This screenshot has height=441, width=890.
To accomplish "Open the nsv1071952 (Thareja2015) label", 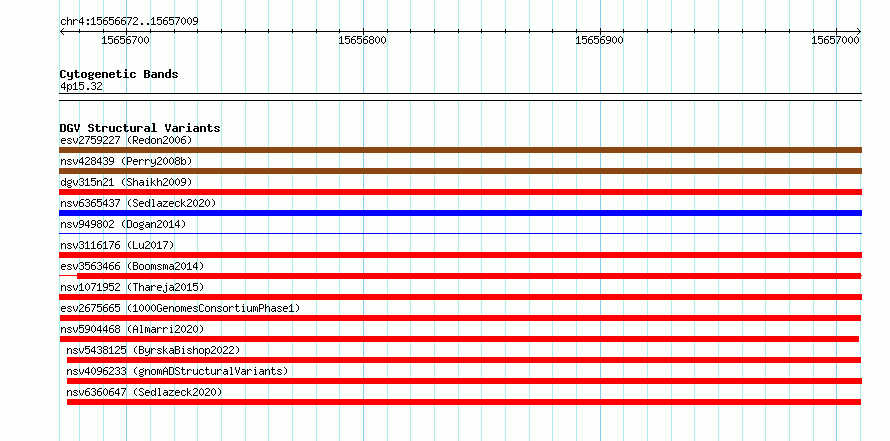I will click(132, 287).
